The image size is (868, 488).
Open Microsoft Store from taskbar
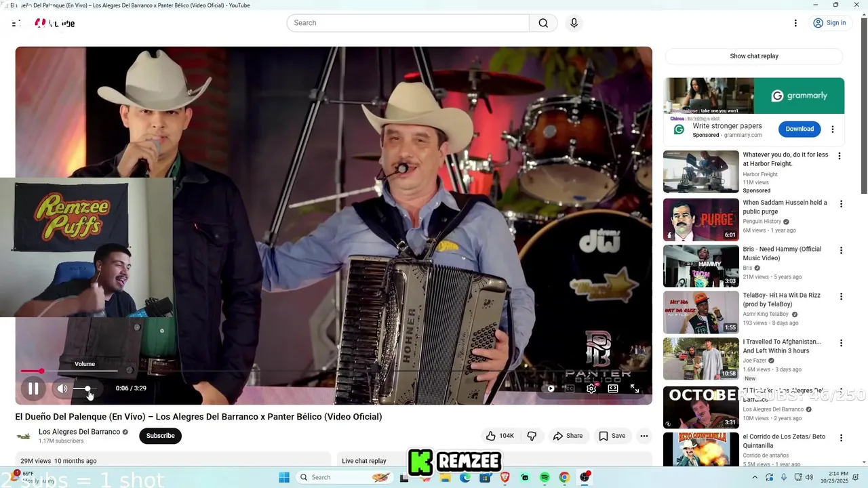485,477
